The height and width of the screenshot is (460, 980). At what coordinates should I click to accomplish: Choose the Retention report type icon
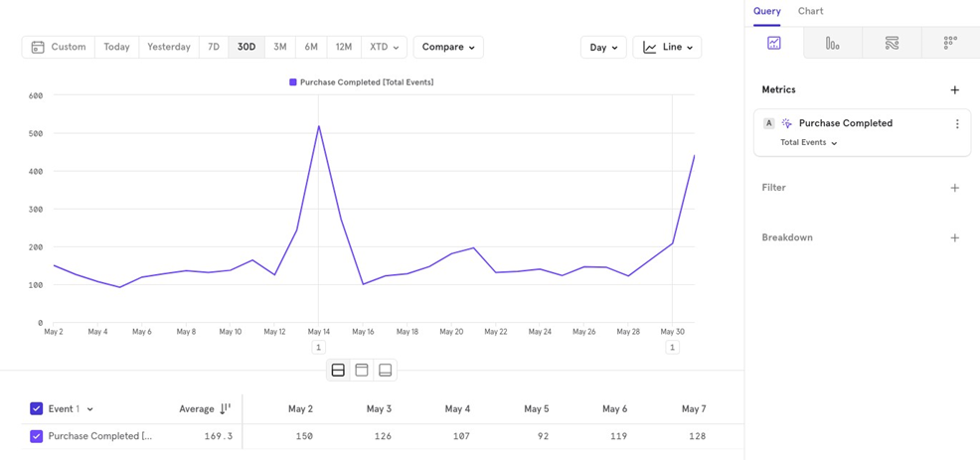[950, 43]
